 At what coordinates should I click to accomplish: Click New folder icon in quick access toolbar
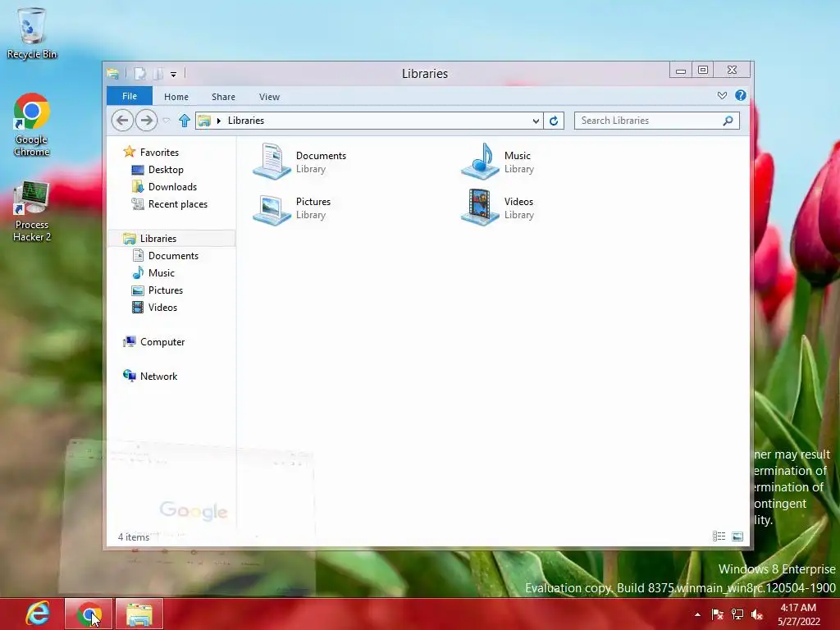pos(158,73)
